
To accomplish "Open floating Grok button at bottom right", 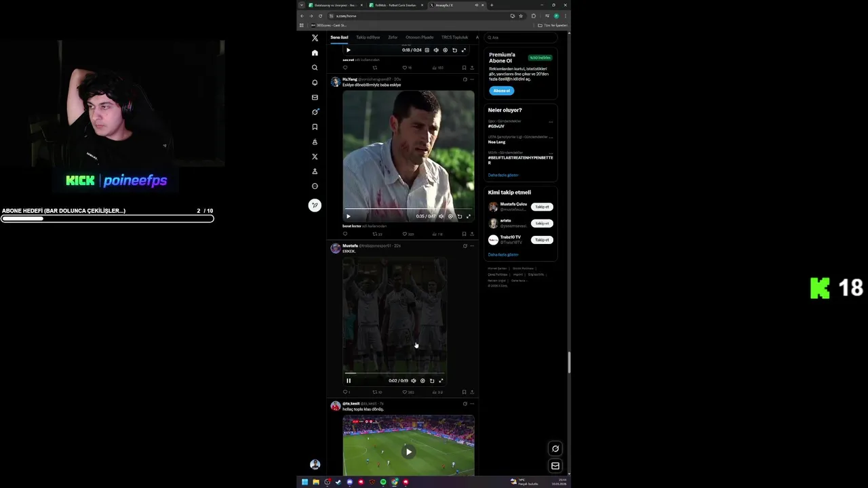I will (x=555, y=449).
